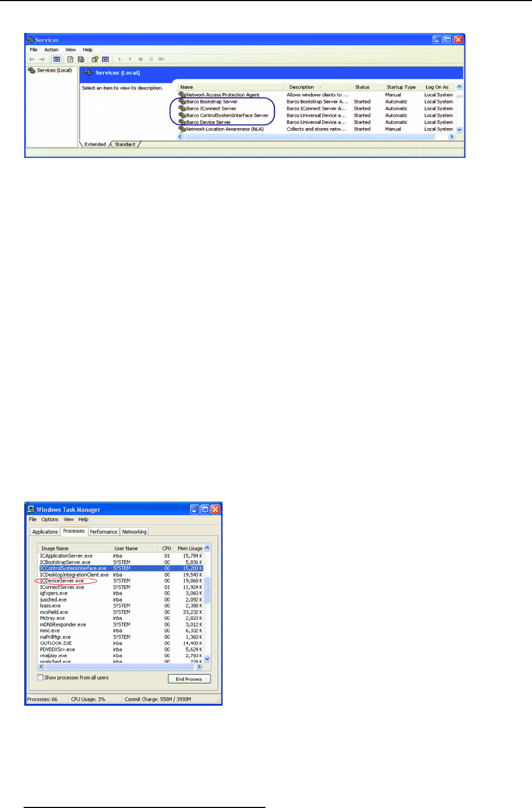The height and width of the screenshot is (808, 532).
Task: Sort services by Status column header
Action: pos(366,87)
